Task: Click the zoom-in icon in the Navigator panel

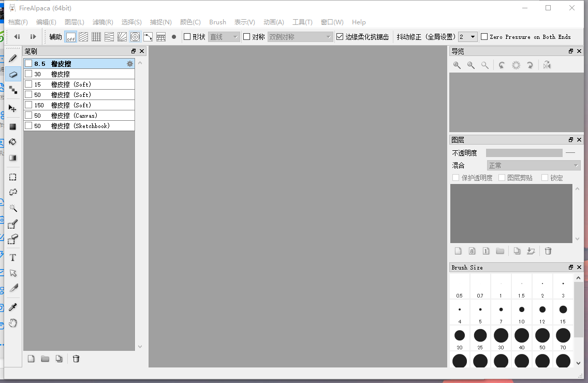Action: [457, 65]
